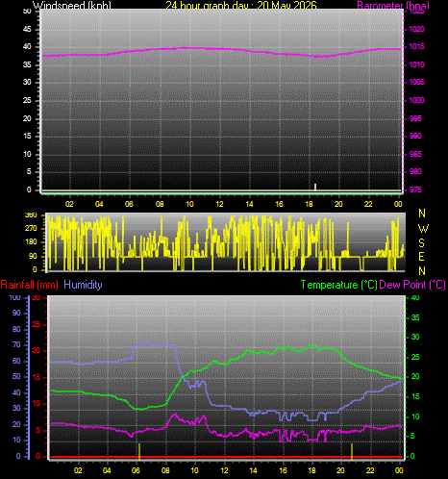Click the "W" compass letter beside direction graph
448x479 pixels.
[423, 229]
